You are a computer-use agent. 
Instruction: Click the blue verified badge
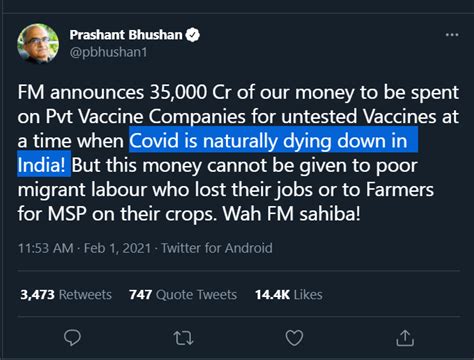(x=192, y=35)
